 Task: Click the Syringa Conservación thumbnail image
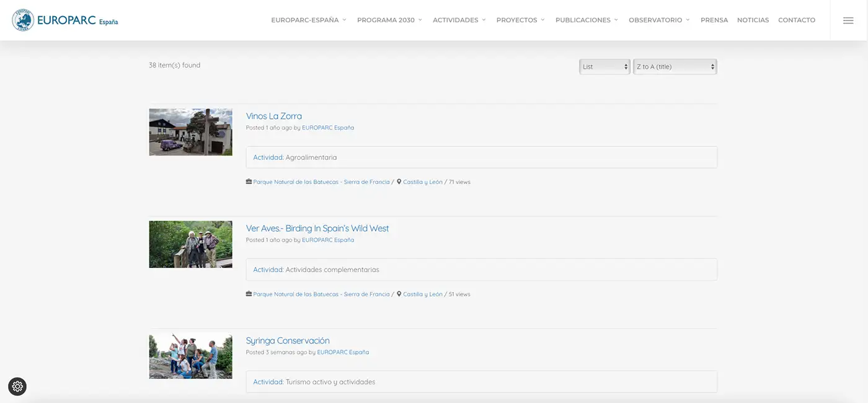(x=190, y=356)
